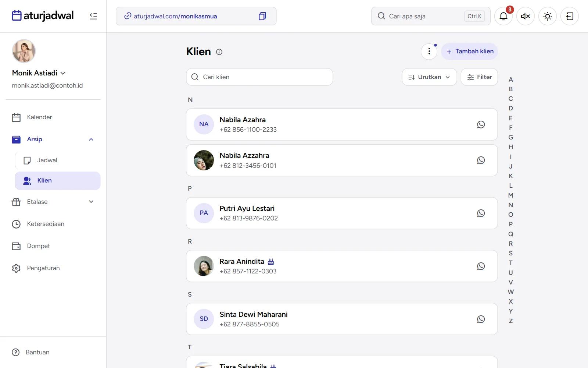588x368 pixels.
Task: Open the three-dot more options menu
Action: (x=429, y=52)
